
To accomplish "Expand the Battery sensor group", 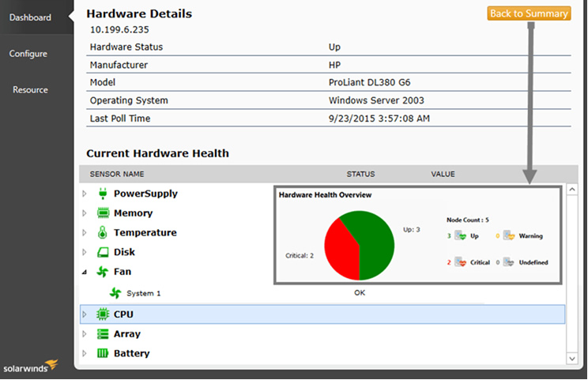I will [85, 353].
